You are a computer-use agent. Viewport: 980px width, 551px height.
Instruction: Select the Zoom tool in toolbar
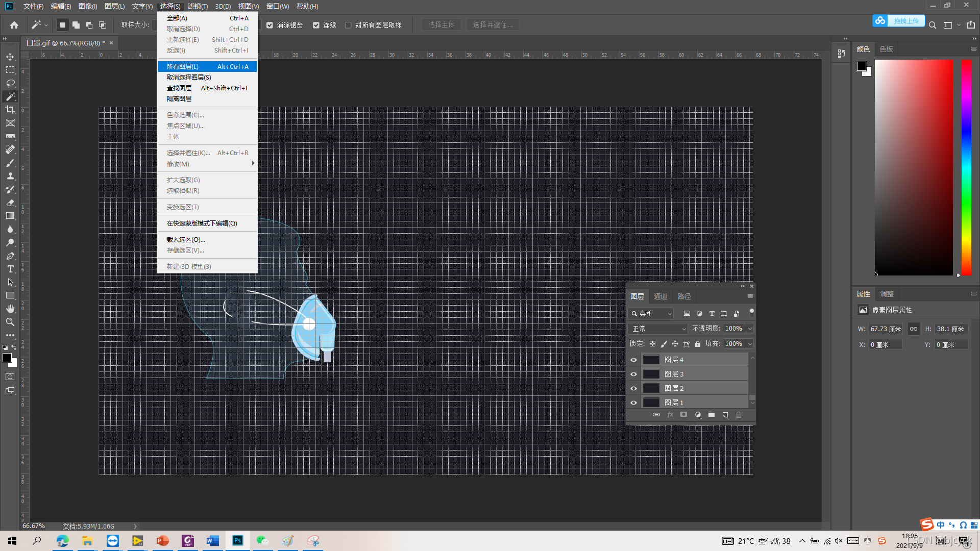10,322
